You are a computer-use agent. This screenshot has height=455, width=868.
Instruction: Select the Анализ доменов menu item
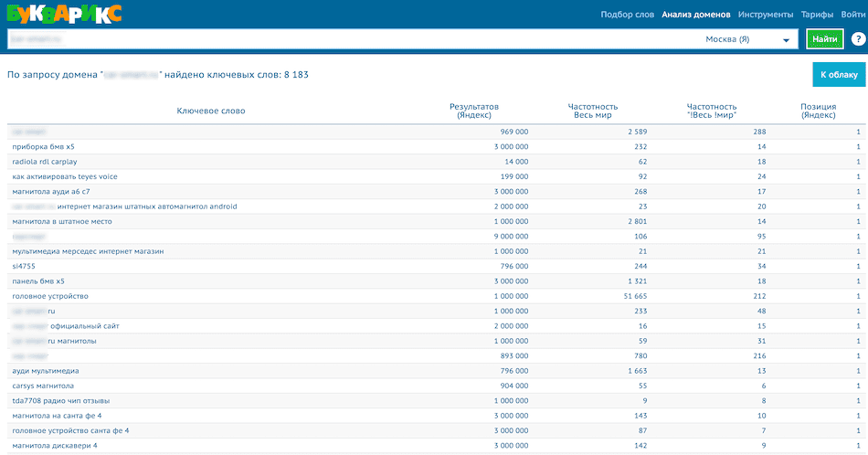[696, 15]
